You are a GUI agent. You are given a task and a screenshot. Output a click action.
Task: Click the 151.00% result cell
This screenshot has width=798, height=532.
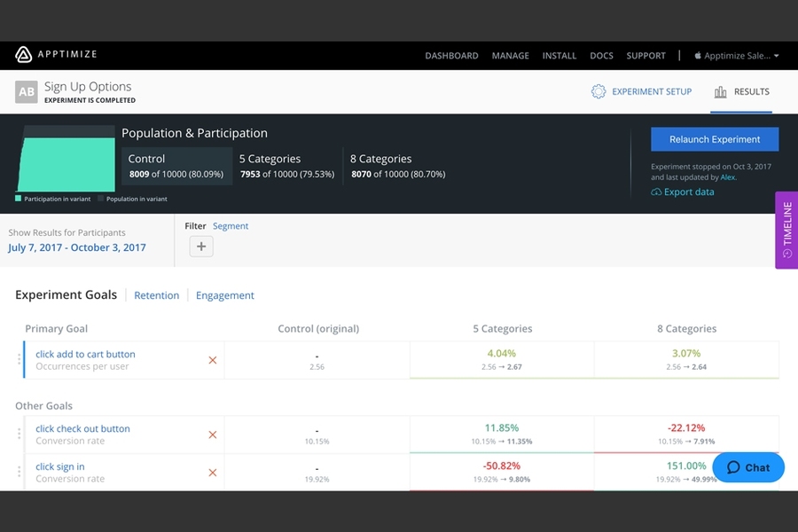pos(686,472)
